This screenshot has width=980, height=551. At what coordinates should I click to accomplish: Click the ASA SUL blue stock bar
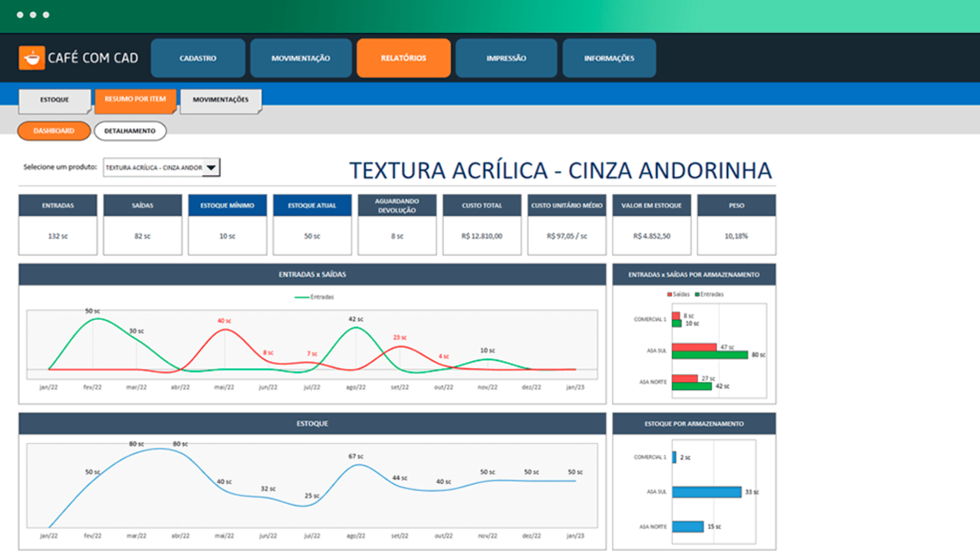[706, 492]
